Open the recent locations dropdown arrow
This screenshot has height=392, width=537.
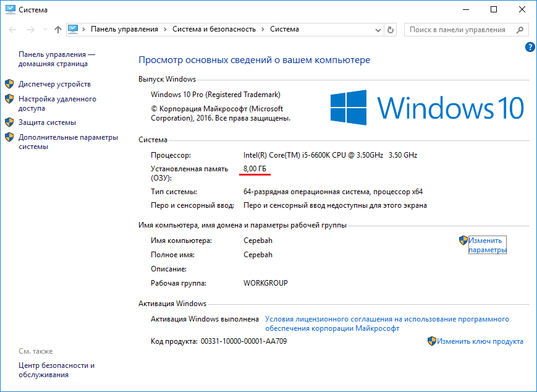tap(45, 30)
